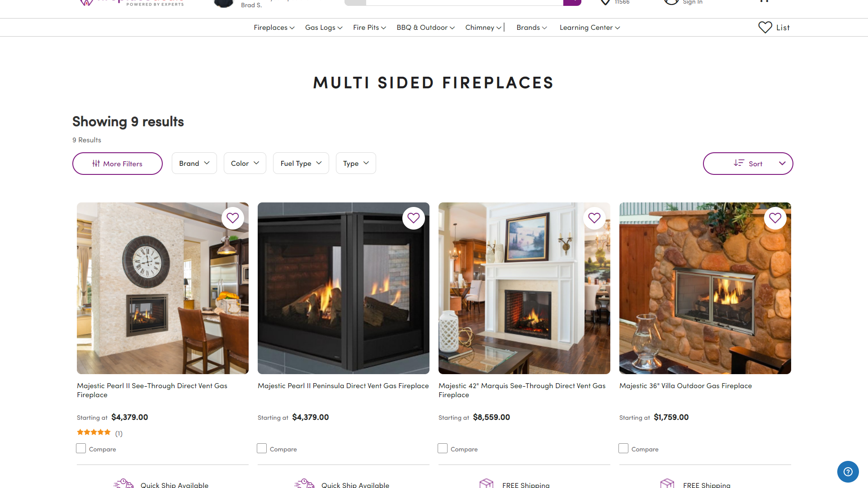The width and height of the screenshot is (868, 488).
Task: Enable Compare for Majestic 36" Villa fireplace
Action: pos(623,448)
